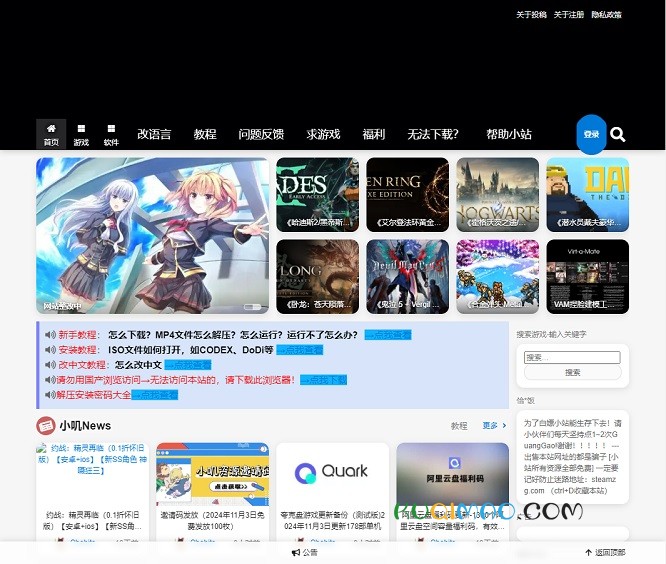Open the 教程 menu item in the navbar
Viewport: 666px width, 564px height.
click(x=205, y=134)
